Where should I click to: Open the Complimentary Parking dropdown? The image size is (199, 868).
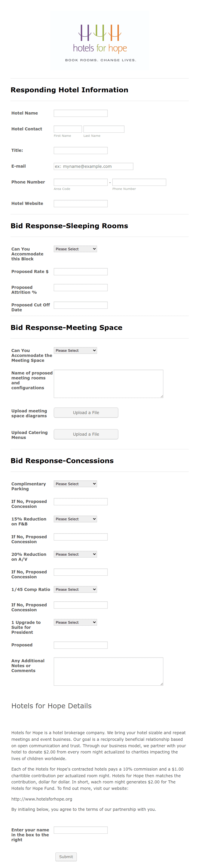tap(75, 483)
